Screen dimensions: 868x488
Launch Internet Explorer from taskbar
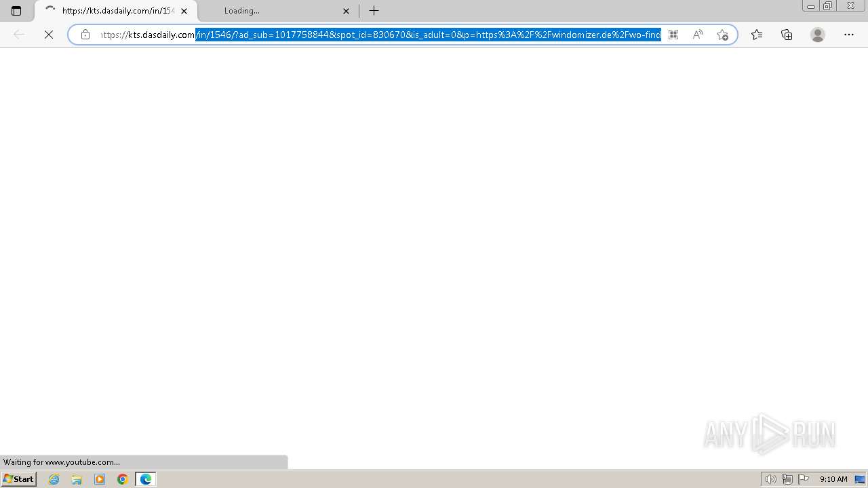54,479
